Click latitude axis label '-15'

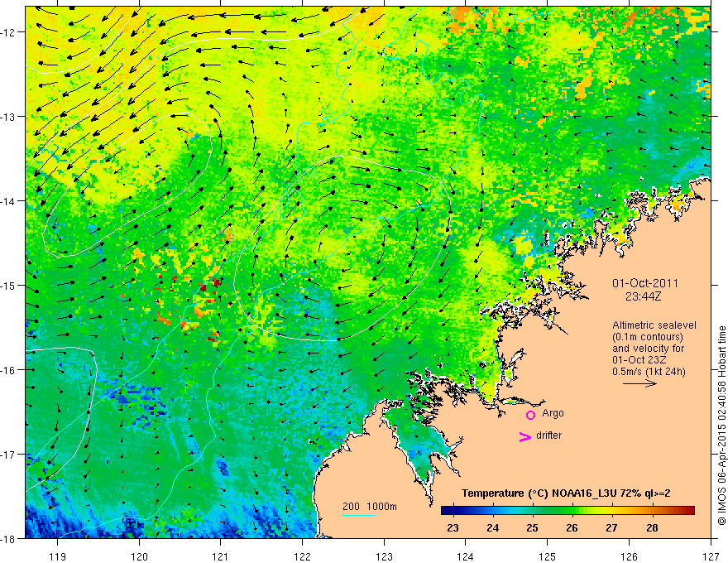pos(7,285)
